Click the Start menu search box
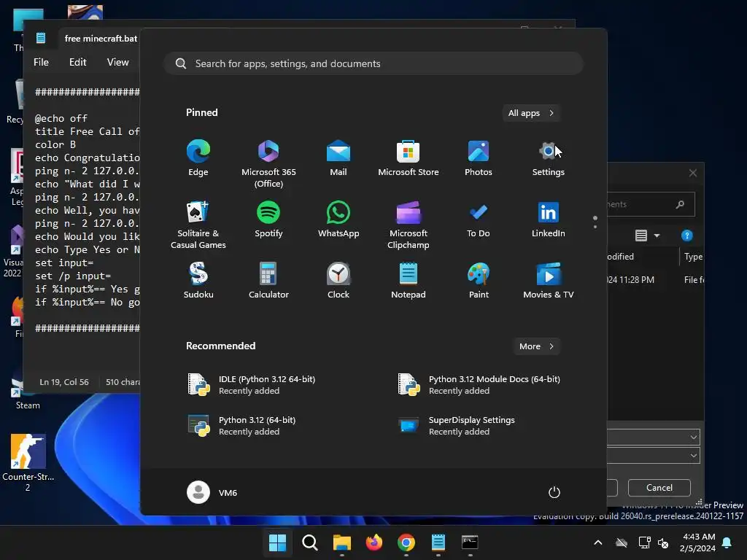The width and height of the screenshot is (747, 560). click(x=373, y=64)
